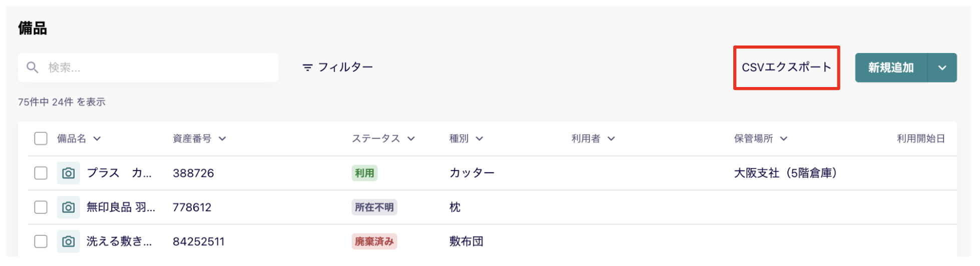Click the CSVエクスポート button
The height and width of the screenshot is (266, 980).
786,67
